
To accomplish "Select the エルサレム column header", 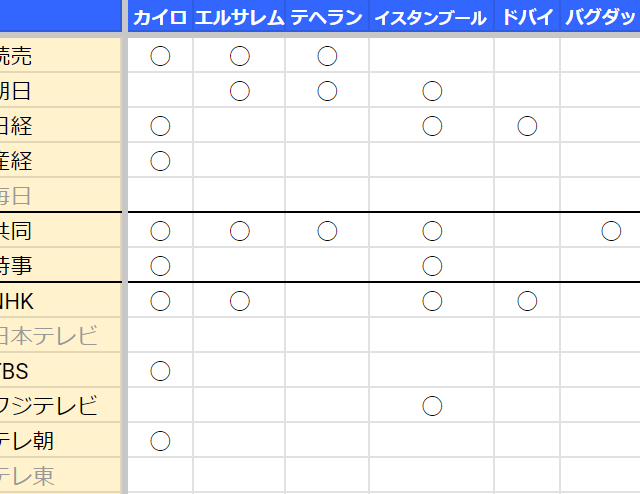I will coord(239,18).
